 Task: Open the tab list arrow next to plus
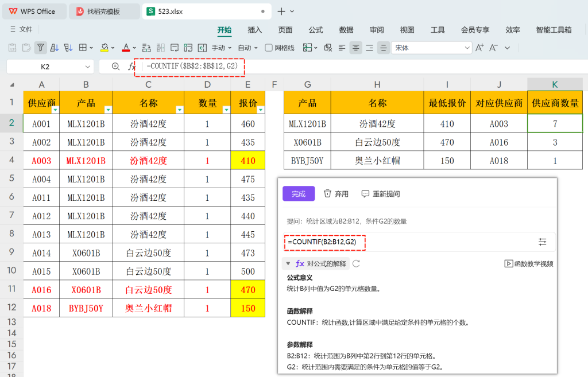point(292,11)
